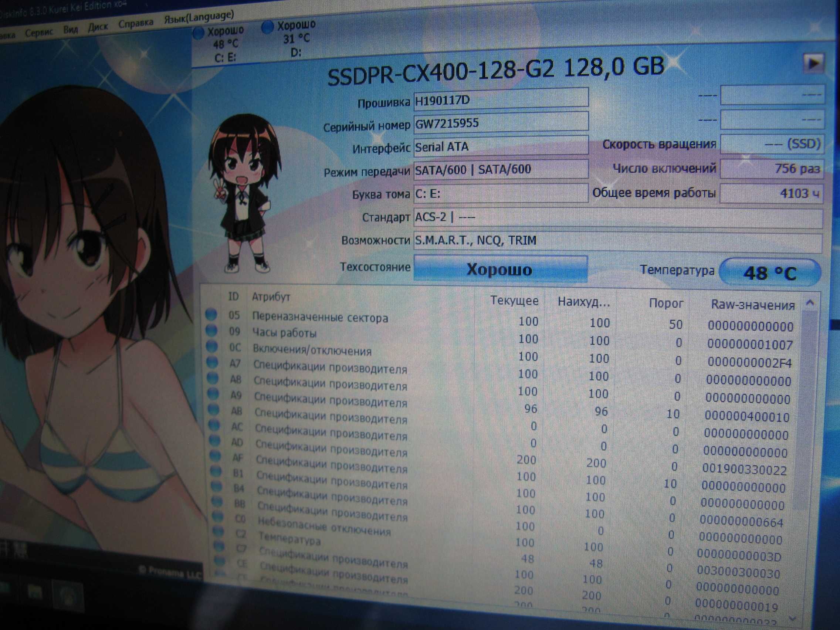Click the serial number field GW7215955

click(x=501, y=122)
